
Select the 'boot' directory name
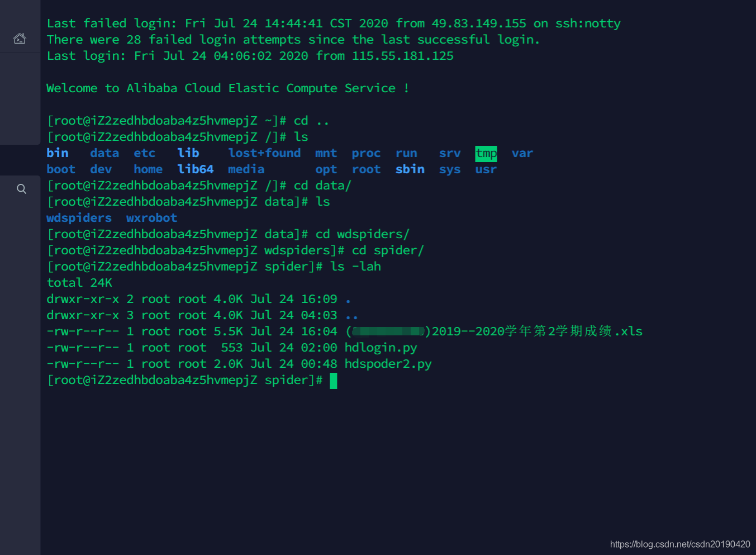(x=61, y=169)
